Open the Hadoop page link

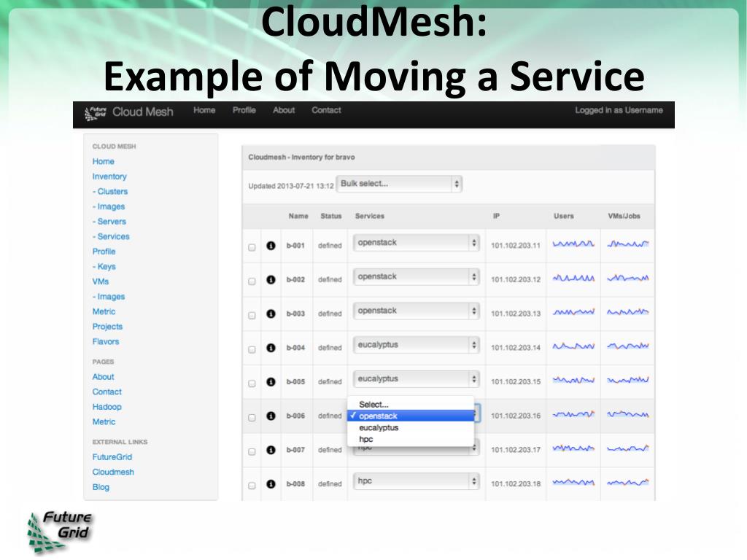point(107,407)
